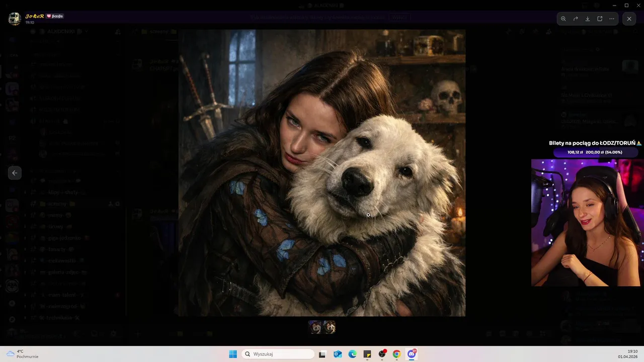Click the JoKeR username in the header
This screenshot has width=644, height=362.
tap(35, 16)
